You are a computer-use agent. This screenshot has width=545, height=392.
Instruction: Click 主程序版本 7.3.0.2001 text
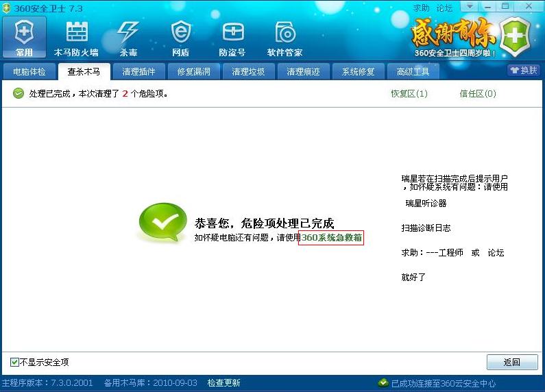[x=47, y=383]
